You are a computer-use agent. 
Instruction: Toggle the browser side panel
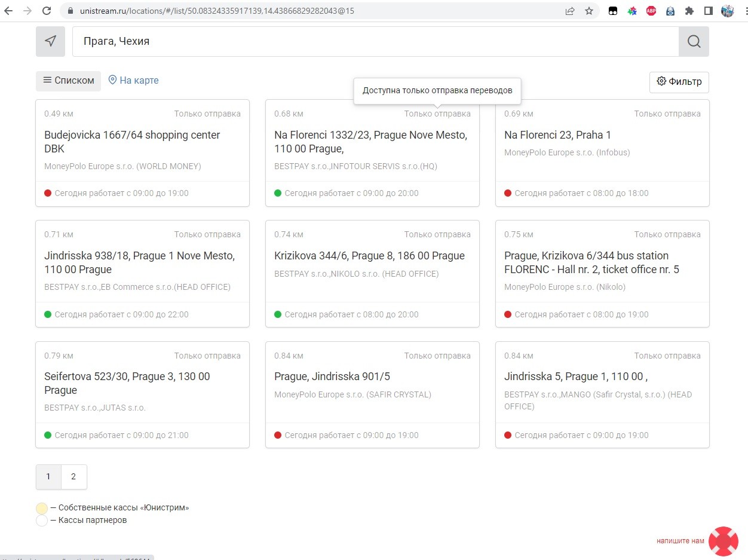(709, 11)
